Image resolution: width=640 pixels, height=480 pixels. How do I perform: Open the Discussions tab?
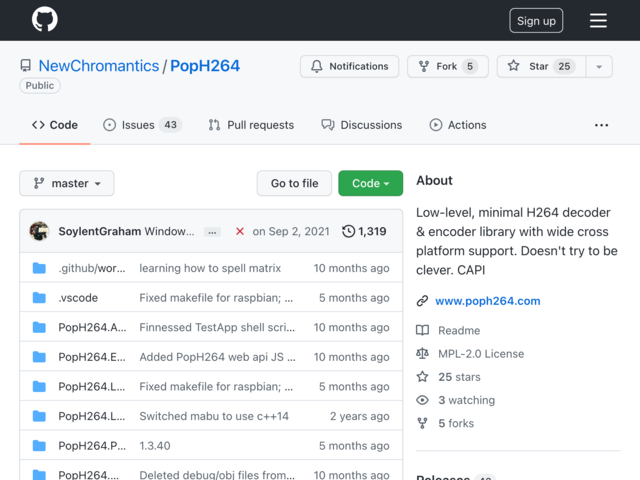click(362, 125)
